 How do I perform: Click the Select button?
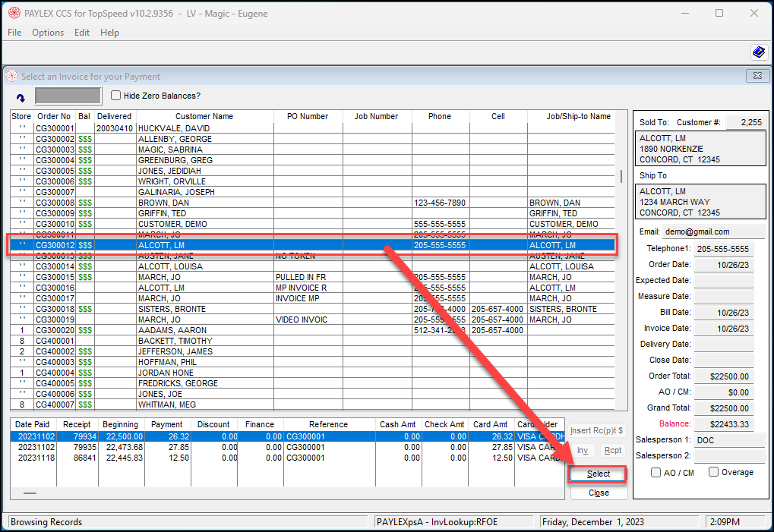click(x=599, y=474)
